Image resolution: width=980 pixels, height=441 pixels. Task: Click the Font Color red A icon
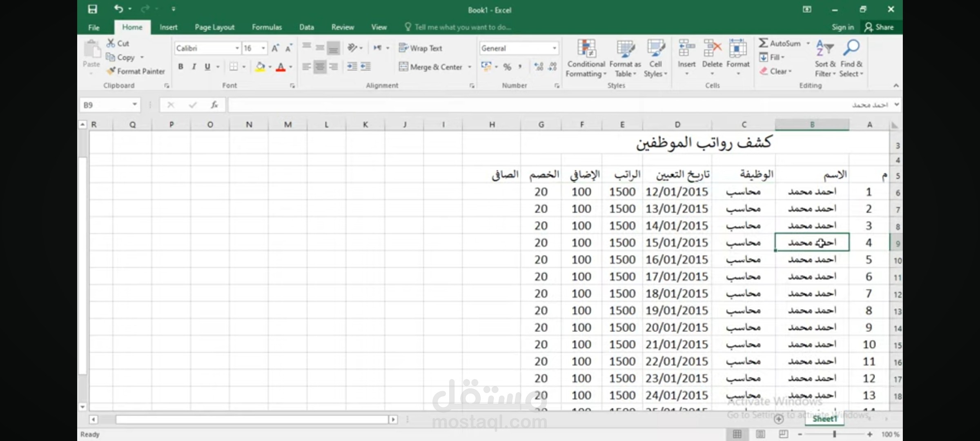(x=281, y=67)
